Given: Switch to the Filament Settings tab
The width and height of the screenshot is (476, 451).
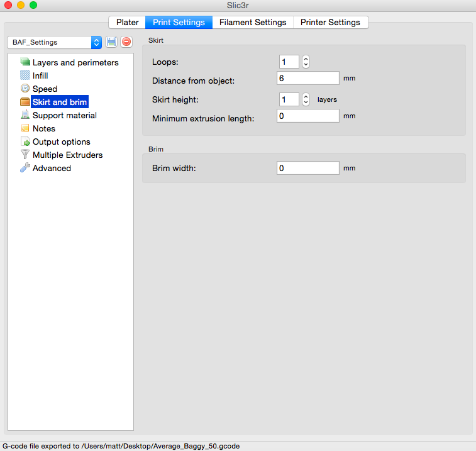Looking at the screenshot, I should tap(253, 22).
